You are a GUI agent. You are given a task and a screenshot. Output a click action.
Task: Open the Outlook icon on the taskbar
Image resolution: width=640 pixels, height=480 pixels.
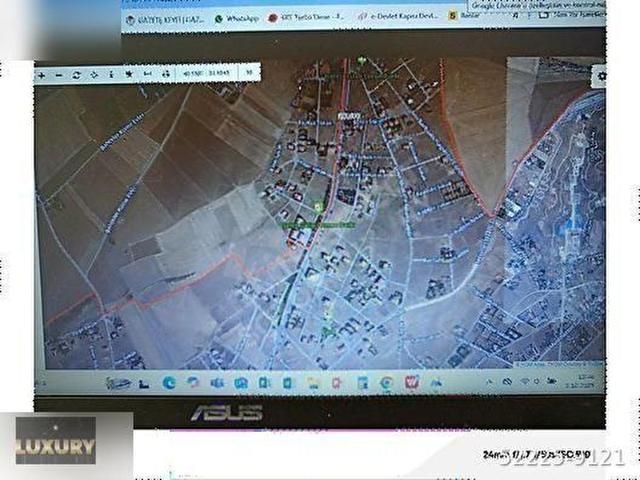[x=241, y=383]
